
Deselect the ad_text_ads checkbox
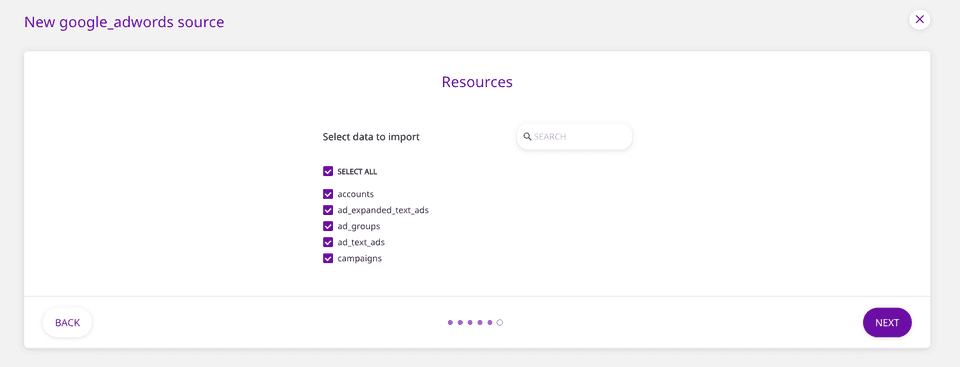328,242
